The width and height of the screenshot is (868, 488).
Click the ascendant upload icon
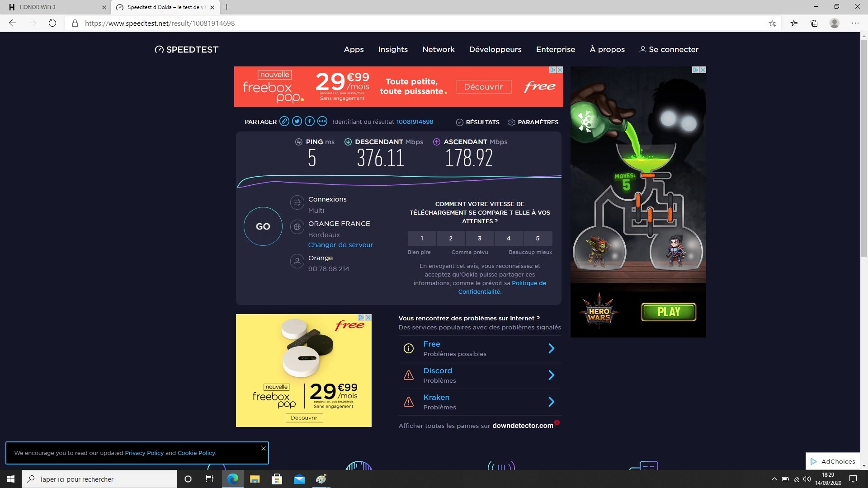coord(436,142)
